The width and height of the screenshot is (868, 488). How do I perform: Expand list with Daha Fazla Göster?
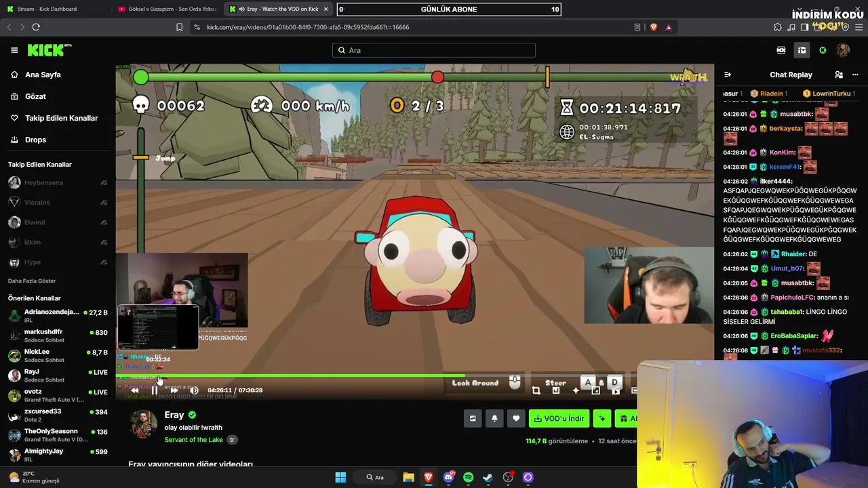click(x=32, y=281)
